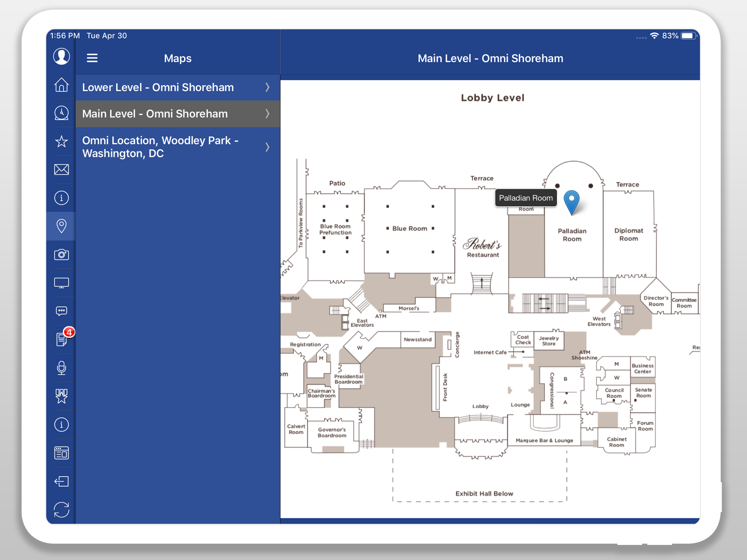
Task: Expand chevron on Lower Level row
Action: [x=267, y=87]
